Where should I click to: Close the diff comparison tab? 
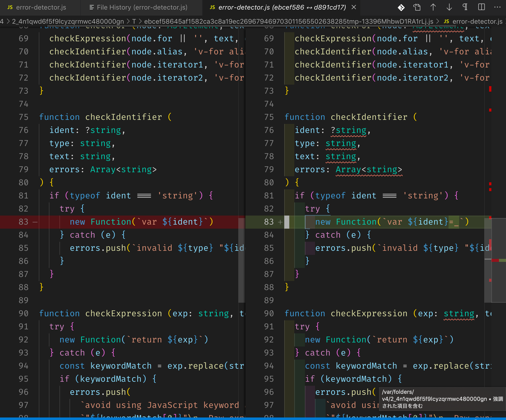(354, 7)
